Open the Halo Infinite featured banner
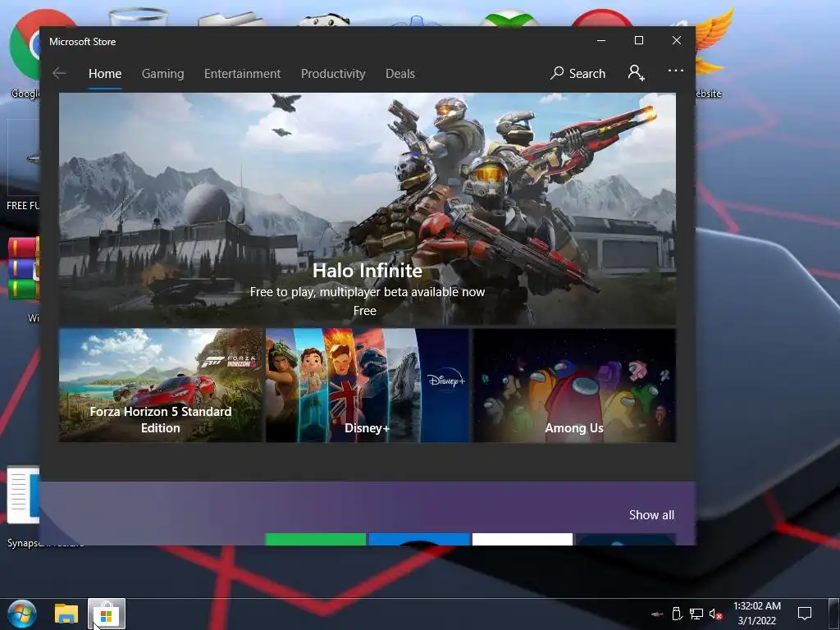840x630 pixels. [x=367, y=209]
